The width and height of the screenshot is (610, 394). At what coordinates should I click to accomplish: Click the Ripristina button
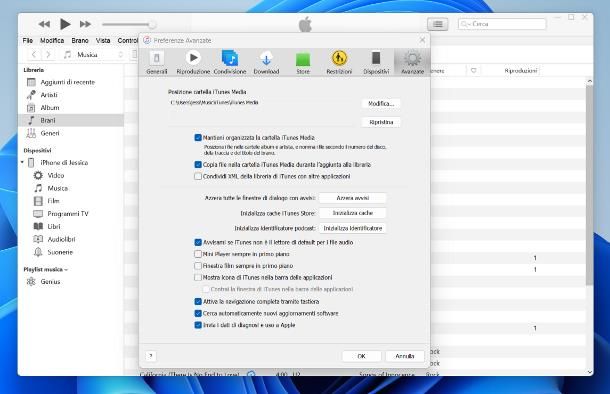pos(381,122)
